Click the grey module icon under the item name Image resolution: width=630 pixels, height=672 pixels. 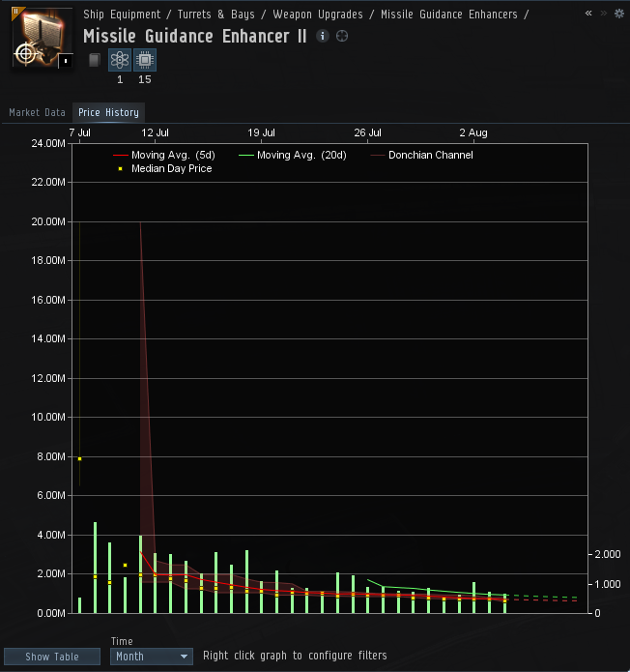(x=95, y=60)
